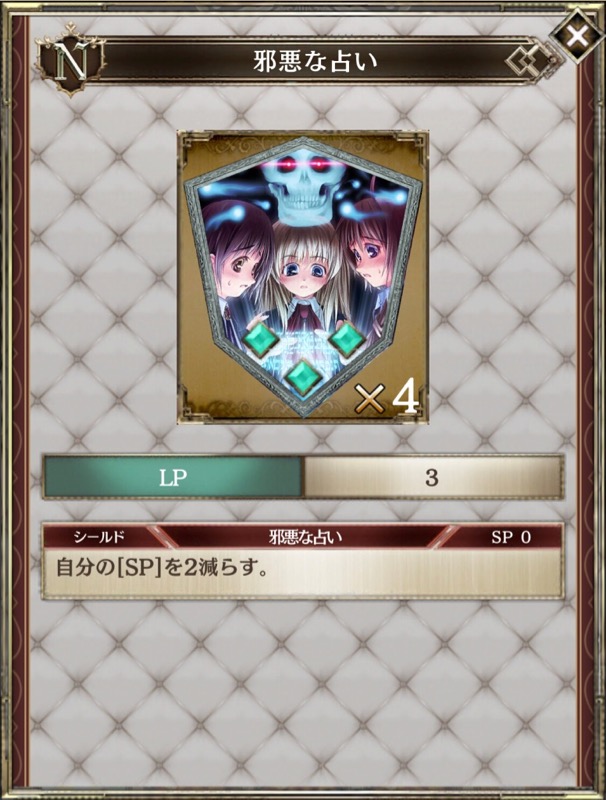Screen dimensions: 606x800
Task: Click the blue skull in the artwork
Action: point(303,187)
